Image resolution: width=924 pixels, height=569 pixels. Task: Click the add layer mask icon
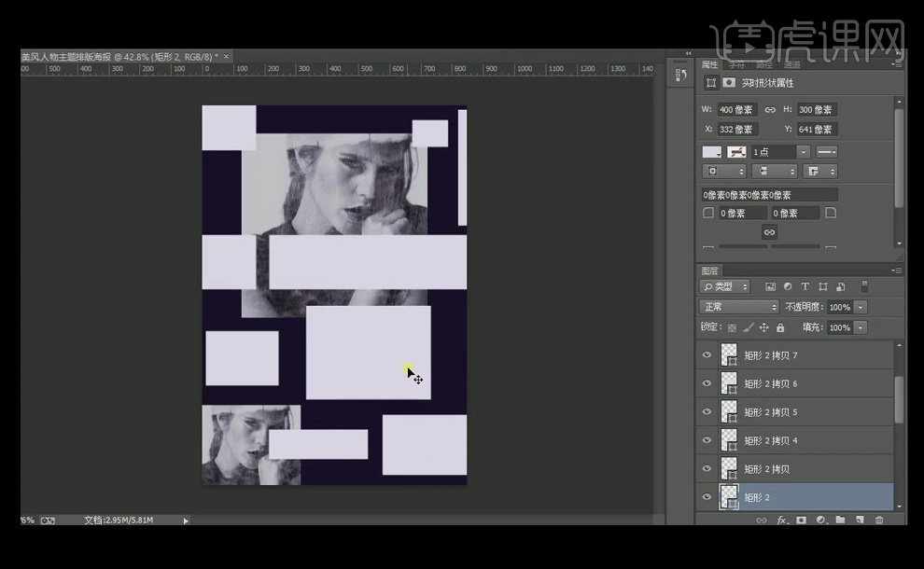click(x=801, y=520)
